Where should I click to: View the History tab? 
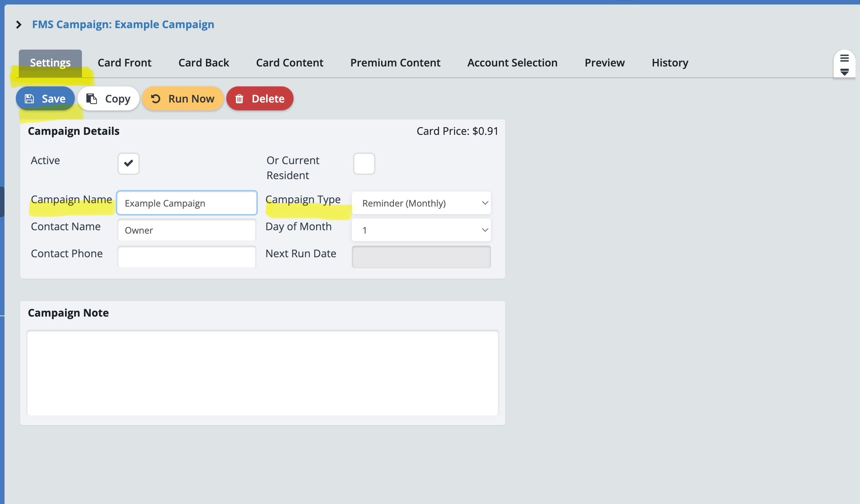(x=670, y=63)
